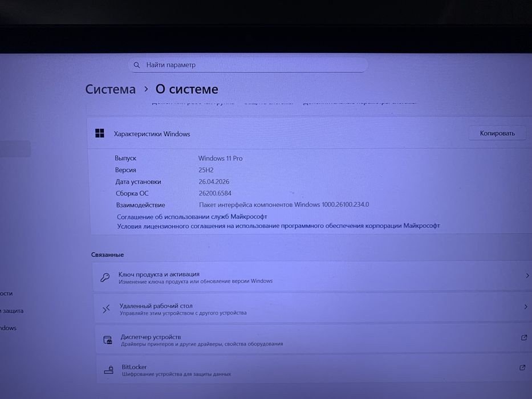Expand the Ключ продукта и активация chevron

(527, 275)
